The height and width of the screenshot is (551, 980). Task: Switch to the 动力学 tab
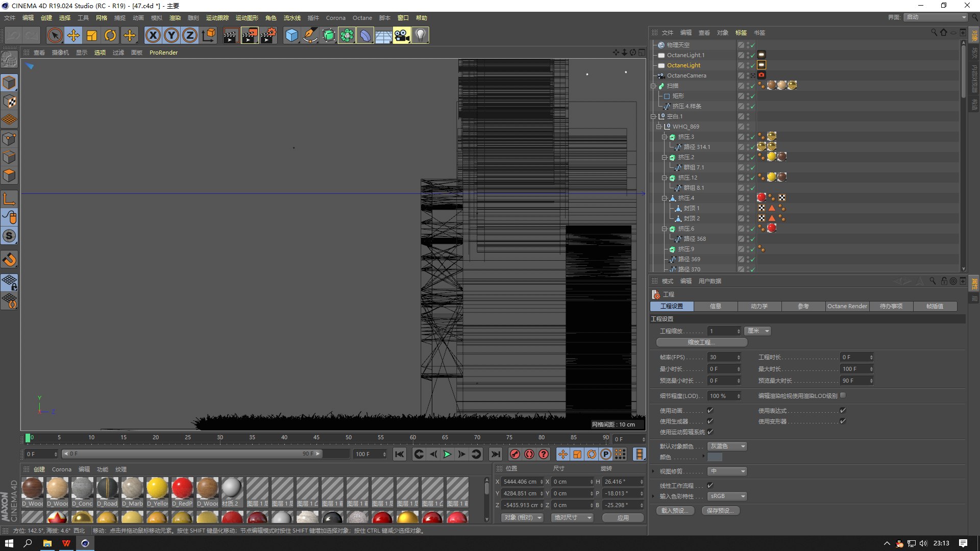pos(759,306)
